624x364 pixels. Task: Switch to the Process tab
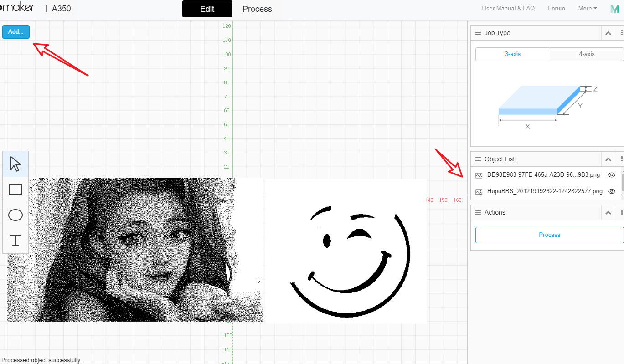257,9
